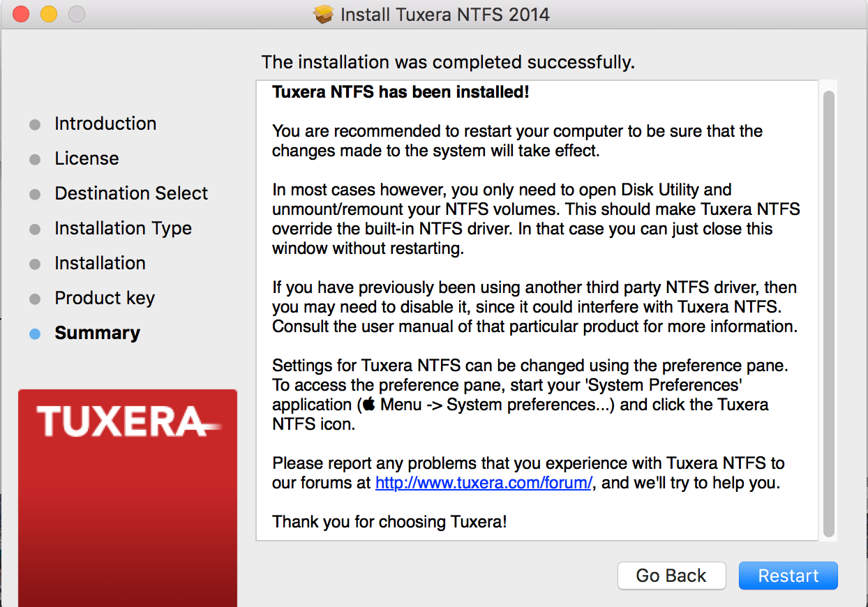Viewport: 868px width, 607px height.
Task: Select the Installation step label
Action: [100, 263]
